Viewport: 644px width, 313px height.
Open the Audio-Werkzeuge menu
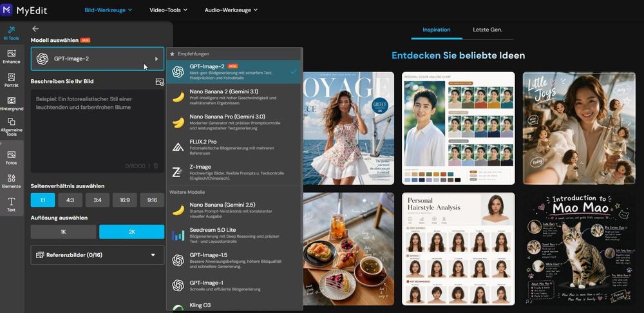pos(231,10)
